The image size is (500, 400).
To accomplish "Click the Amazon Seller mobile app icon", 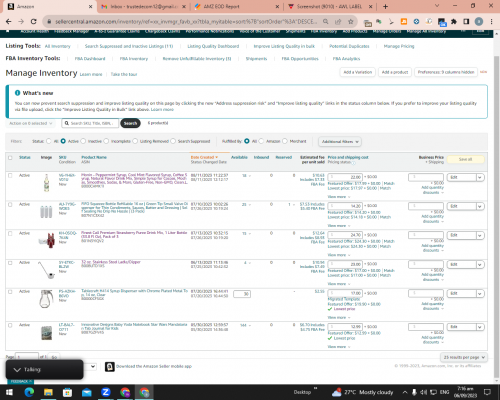I will click(x=110, y=367).
